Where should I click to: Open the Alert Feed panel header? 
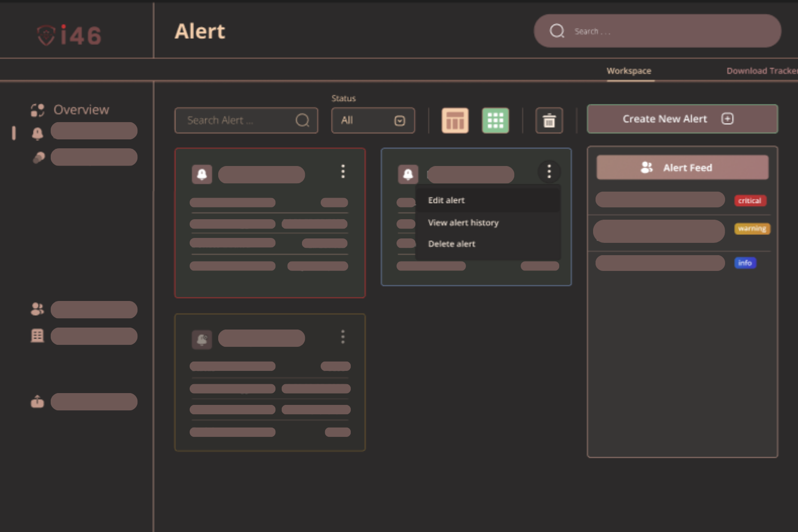tap(682, 167)
